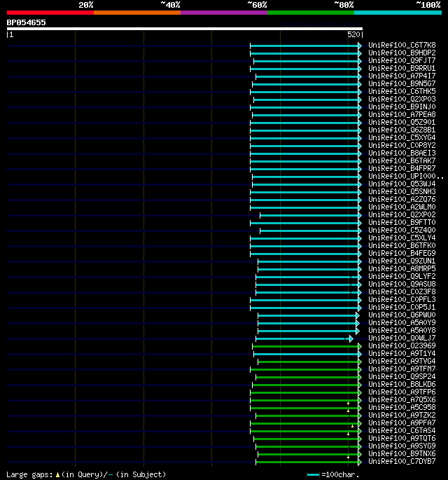Viewport: 448px width, 480px height.
Task: Select the UniRef100_C7DYB7 label
Action: coord(402,461)
